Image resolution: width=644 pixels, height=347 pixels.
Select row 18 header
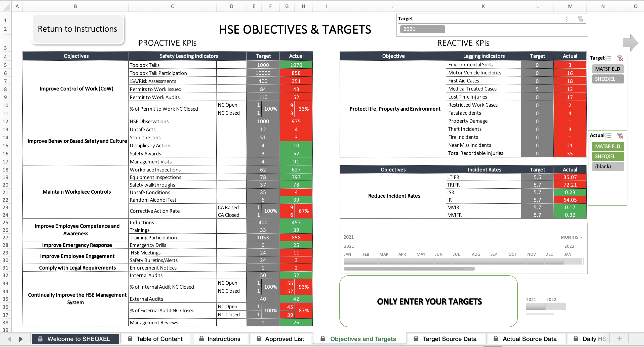[6, 170]
